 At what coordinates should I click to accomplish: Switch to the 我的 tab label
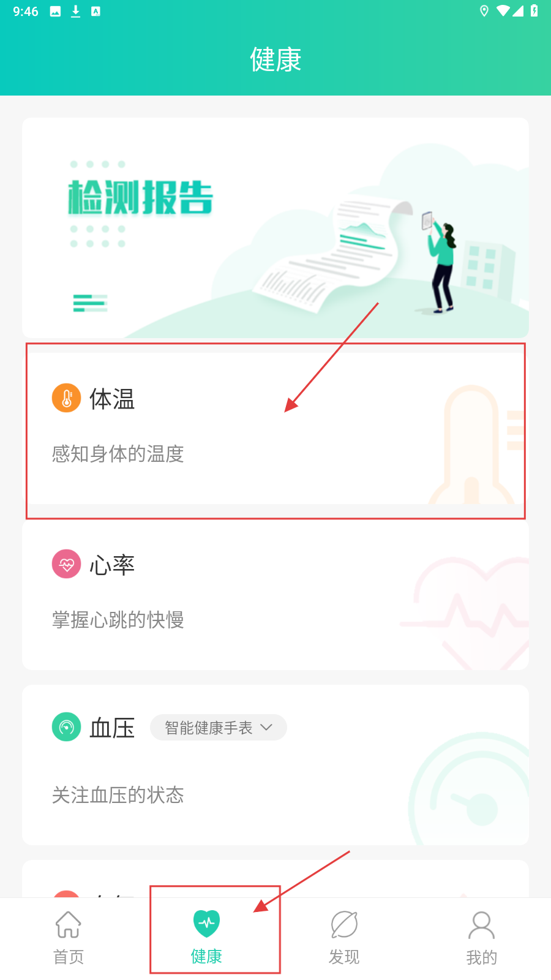[482, 957]
